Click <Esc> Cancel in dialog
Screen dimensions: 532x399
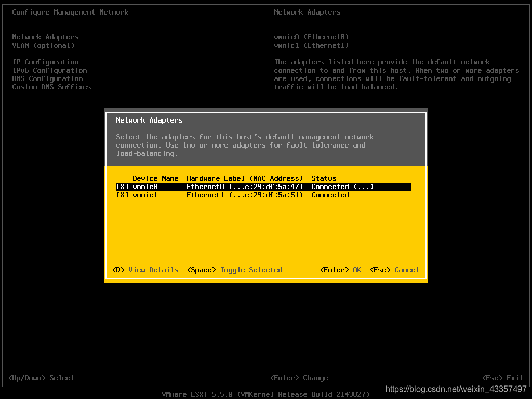[394, 270]
